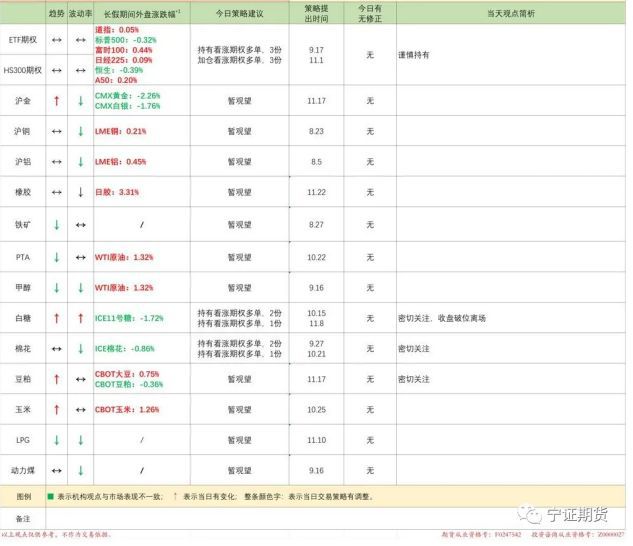Image resolution: width=633 pixels, height=546 pixels.
Task: Select the 标普500: -0.32% value
Action: tap(126, 40)
